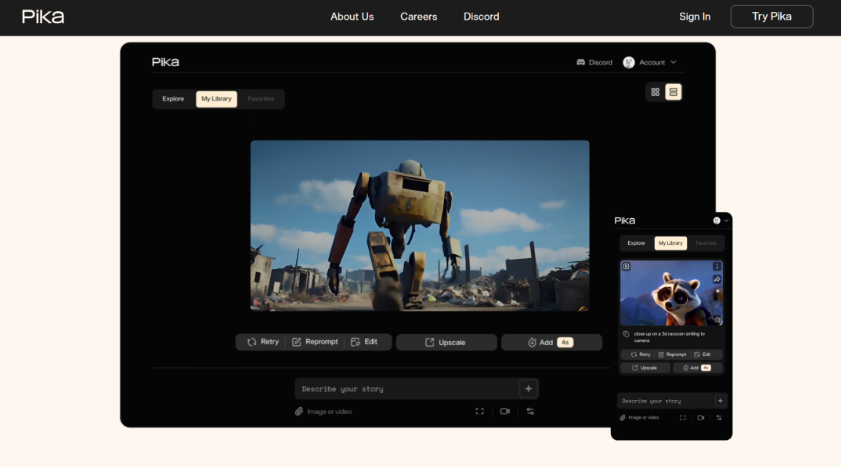Attach an image or video in desktop view
Viewport: 841px width, 467px height.
point(323,411)
